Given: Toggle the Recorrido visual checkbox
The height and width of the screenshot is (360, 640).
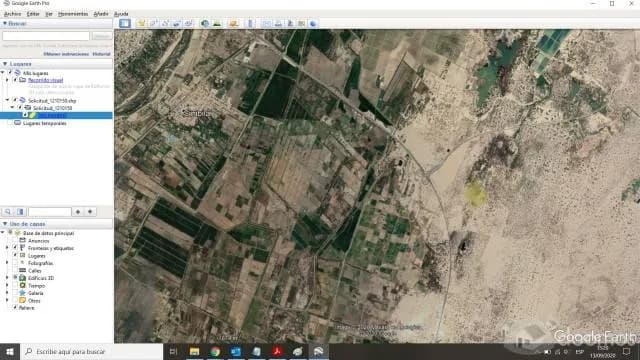Looking at the screenshot, I should pyautogui.click(x=15, y=80).
